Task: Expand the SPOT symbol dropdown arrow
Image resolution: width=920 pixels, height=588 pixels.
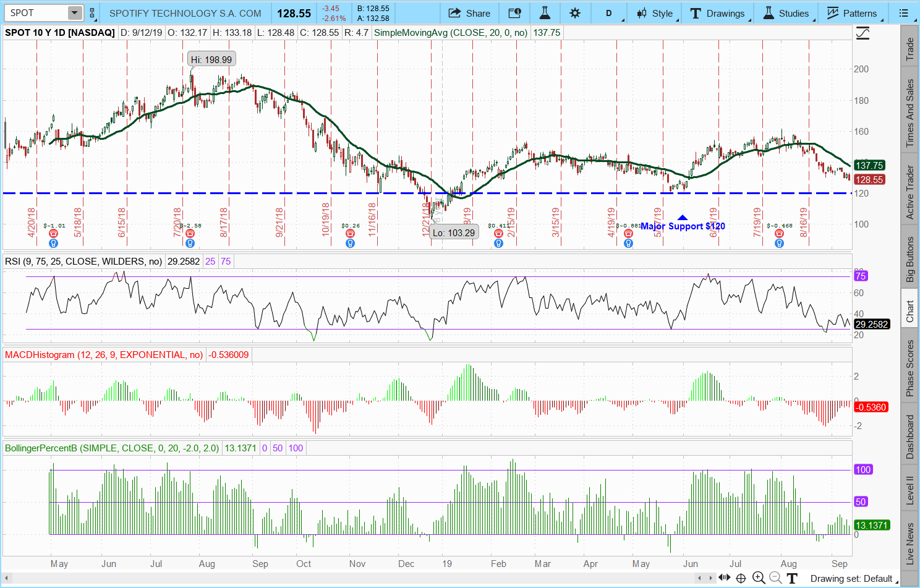Action: 74,13
